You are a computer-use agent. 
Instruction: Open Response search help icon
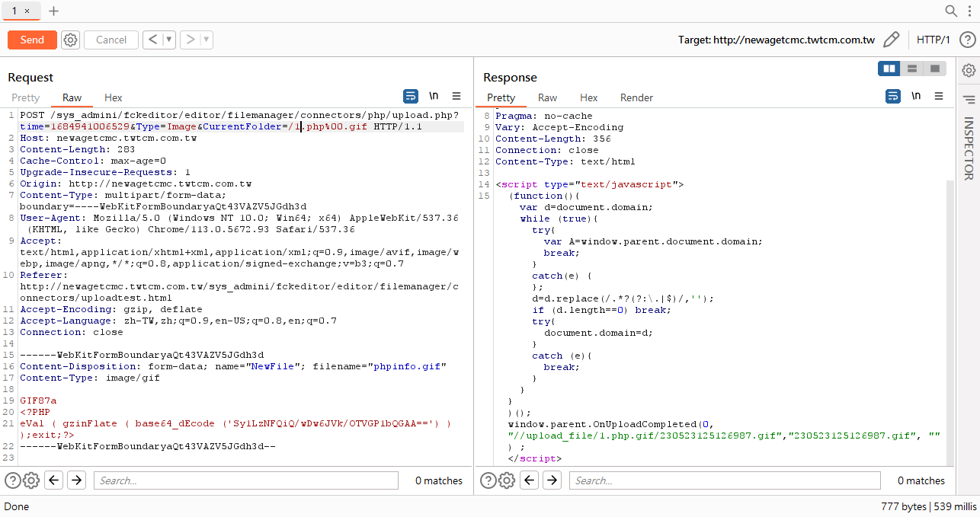pyautogui.click(x=488, y=480)
